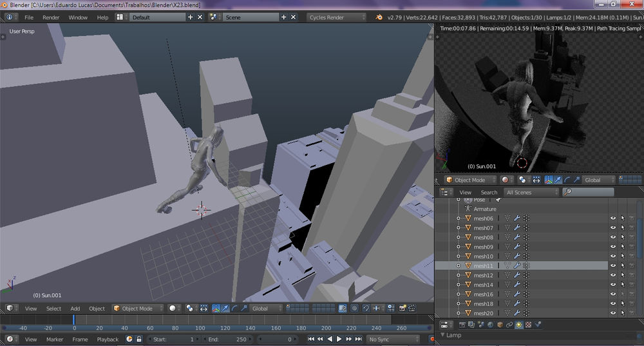Expand the mesh14 tree item

[459, 285]
